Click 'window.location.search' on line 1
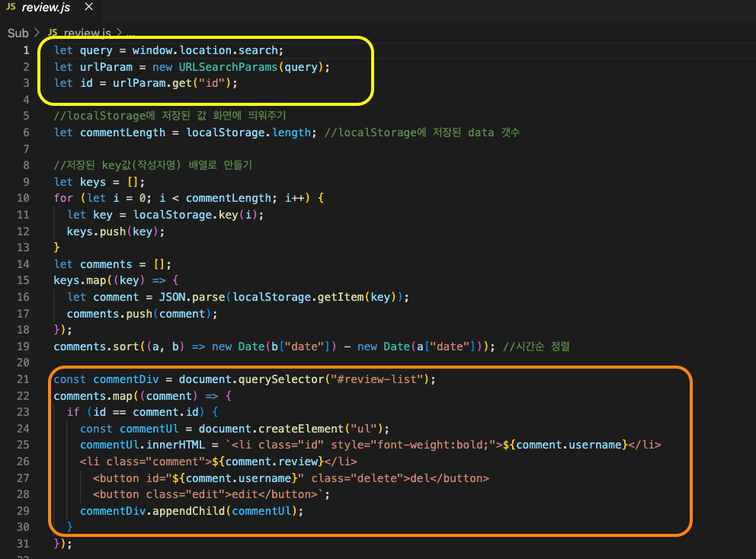Viewport: 756px width, 559px height. click(x=205, y=50)
